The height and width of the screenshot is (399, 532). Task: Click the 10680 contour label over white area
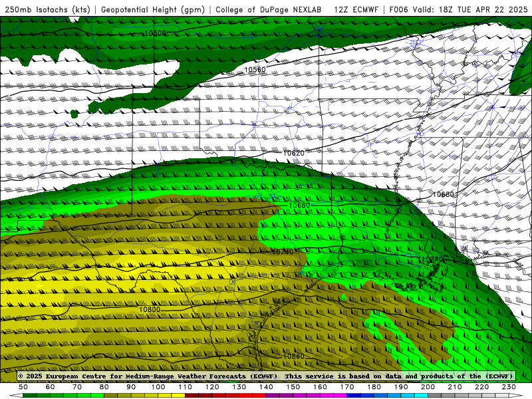coord(443,194)
